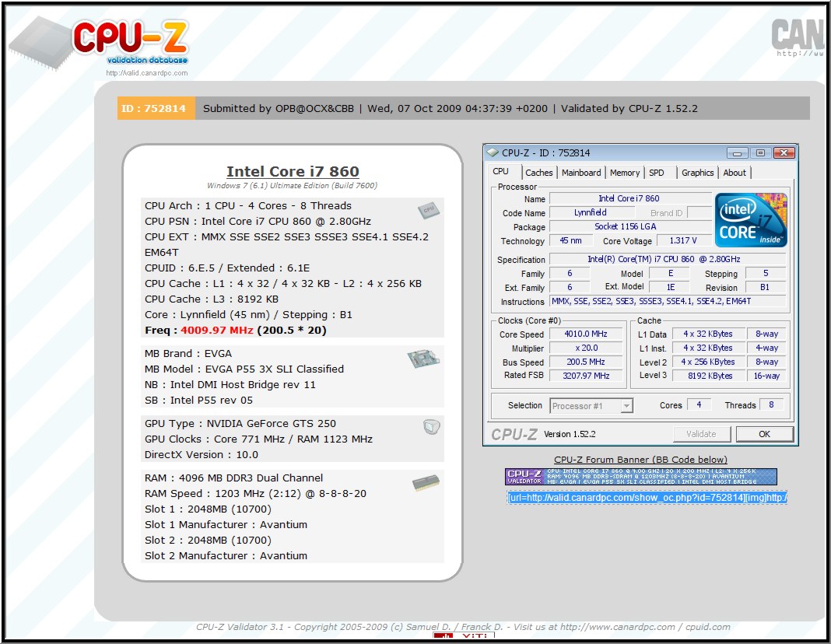Click the Stepping value 5
Screen dimensions: 831x644
[x=766, y=273]
